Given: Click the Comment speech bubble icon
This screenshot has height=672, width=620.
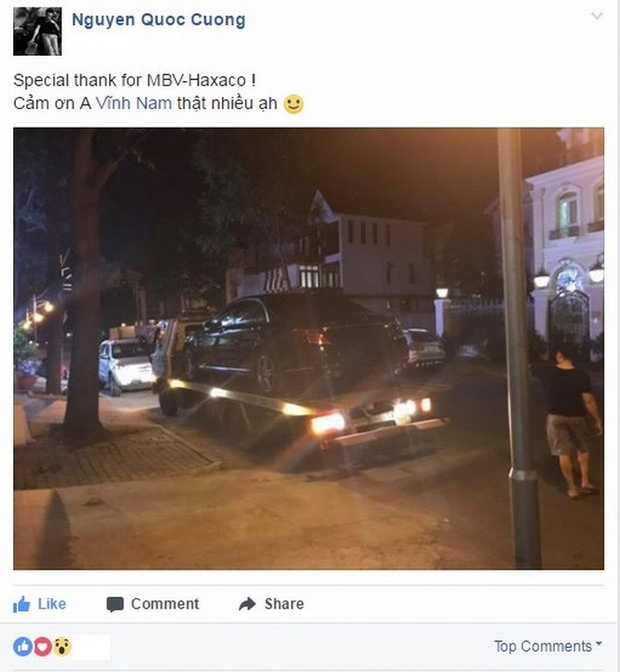Looking at the screenshot, I should 115,604.
